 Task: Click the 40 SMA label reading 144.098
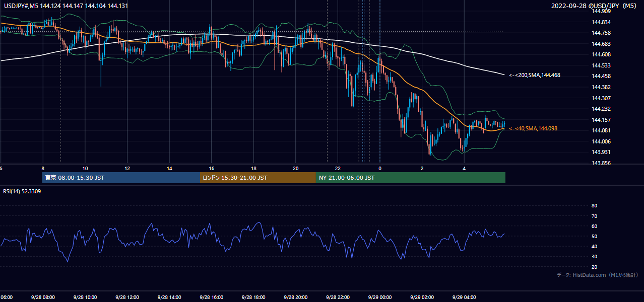(533, 129)
